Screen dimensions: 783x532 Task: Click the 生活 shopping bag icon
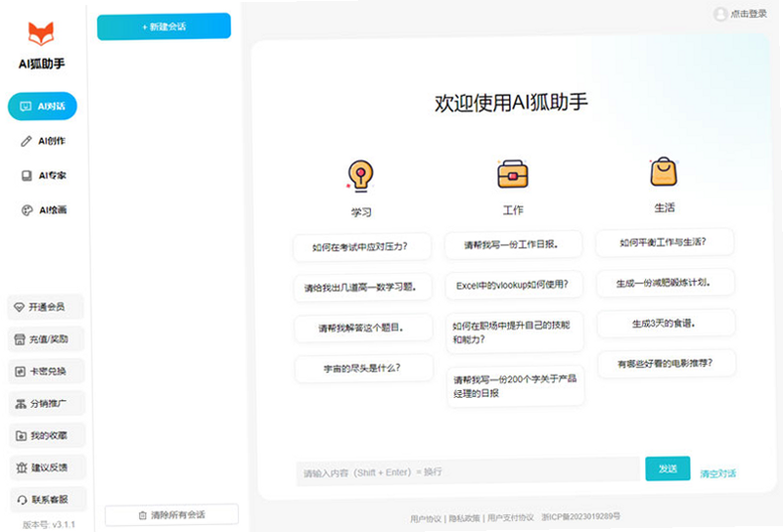[x=664, y=172]
